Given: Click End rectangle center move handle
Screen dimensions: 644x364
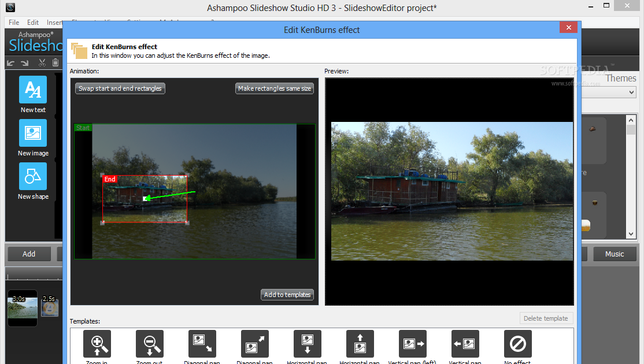Looking at the screenshot, I should pyautogui.click(x=145, y=199).
